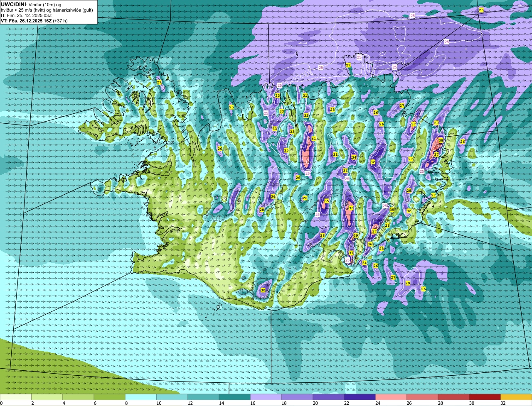This screenshot has height=406, width=532.
Task: Click the 0–2 m/s palest legend swatch
Action: coord(16,397)
